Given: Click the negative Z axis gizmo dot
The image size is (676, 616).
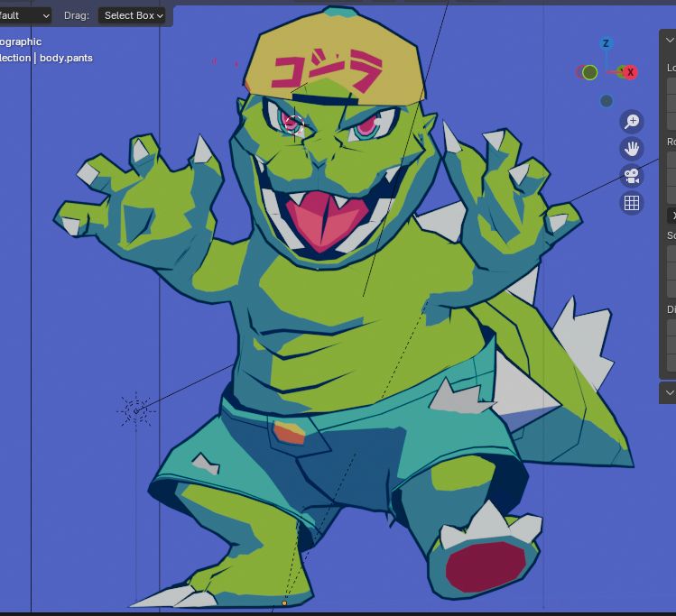Looking at the screenshot, I should pos(607,101).
